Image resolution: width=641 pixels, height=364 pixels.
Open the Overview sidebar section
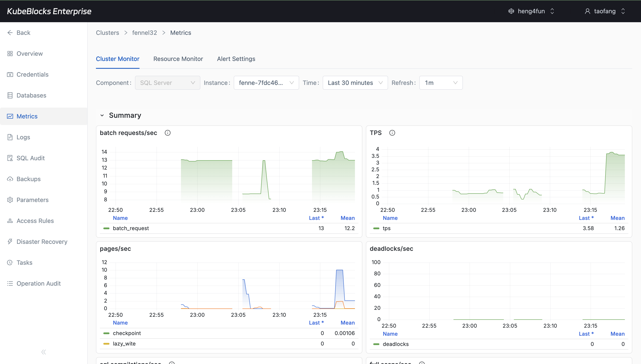coord(29,54)
